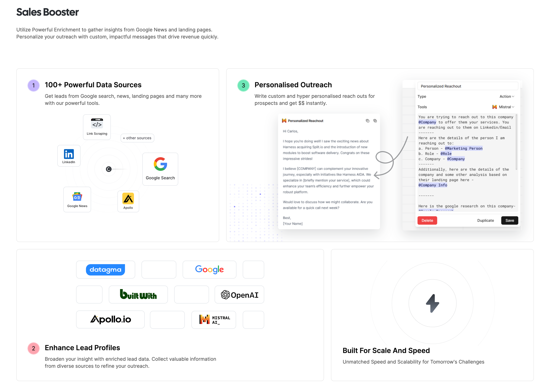553x392 pixels.
Task: Click the Duplicate link in Personalized Reachout
Action: [485, 220]
